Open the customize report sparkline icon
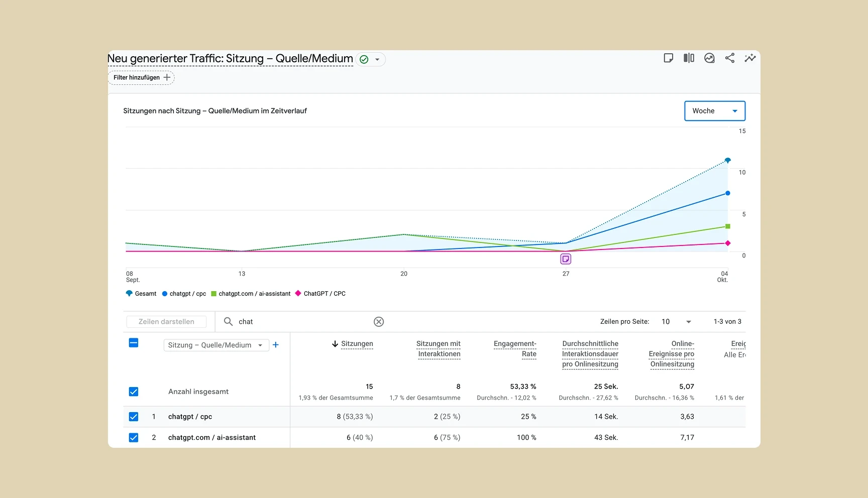Screen dimensions: 868x498 [x=750, y=58]
